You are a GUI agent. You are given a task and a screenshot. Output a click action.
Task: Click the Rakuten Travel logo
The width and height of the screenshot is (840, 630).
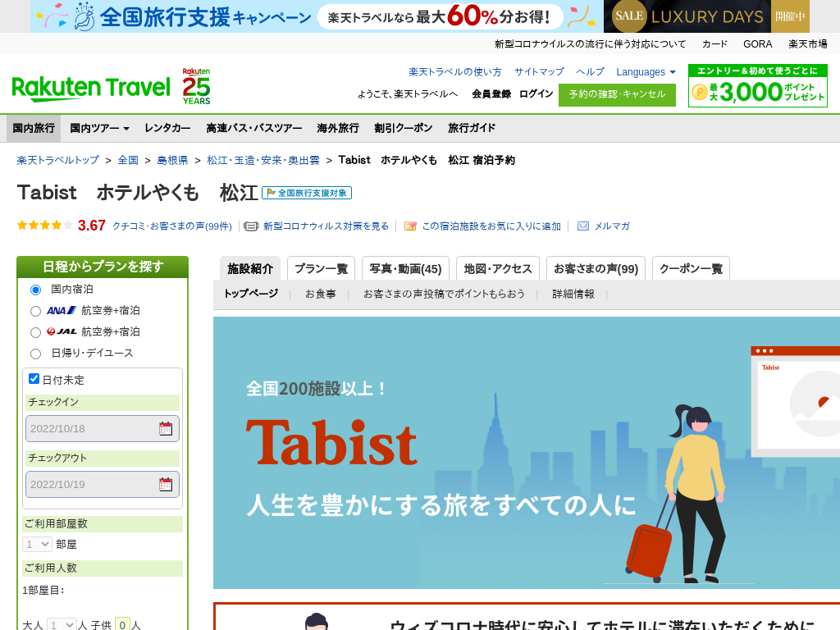point(90,89)
